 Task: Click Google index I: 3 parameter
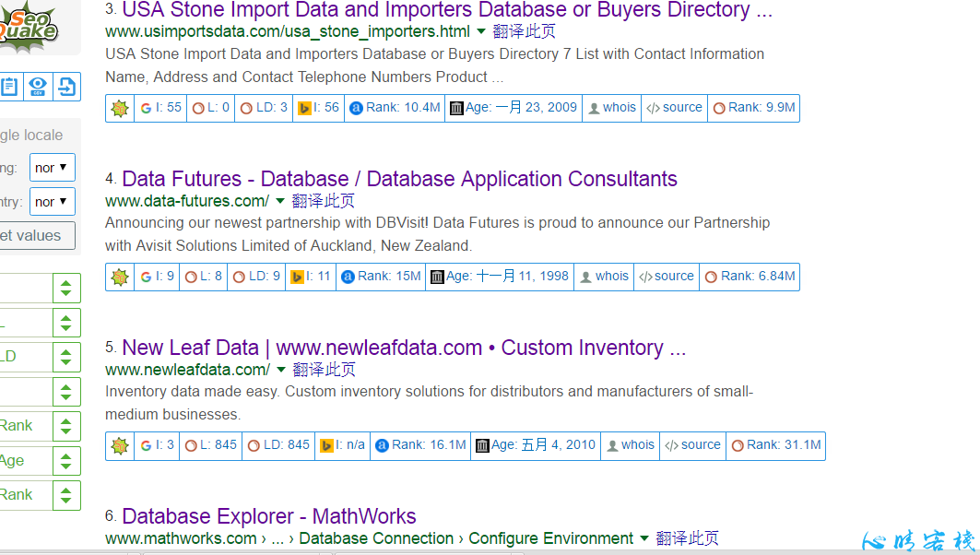point(157,445)
